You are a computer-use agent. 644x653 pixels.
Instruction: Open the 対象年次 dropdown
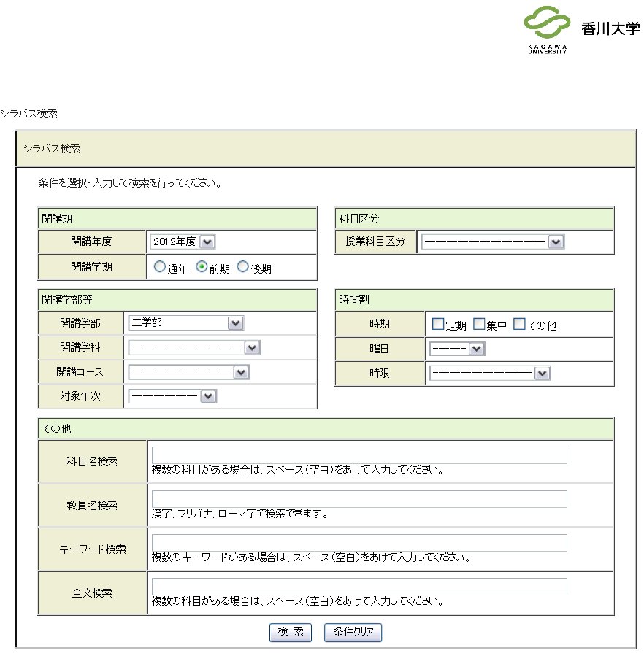(173, 396)
